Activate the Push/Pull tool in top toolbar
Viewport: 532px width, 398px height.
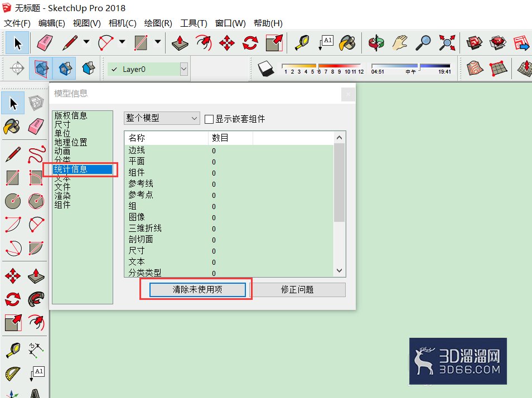pos(180,43)
